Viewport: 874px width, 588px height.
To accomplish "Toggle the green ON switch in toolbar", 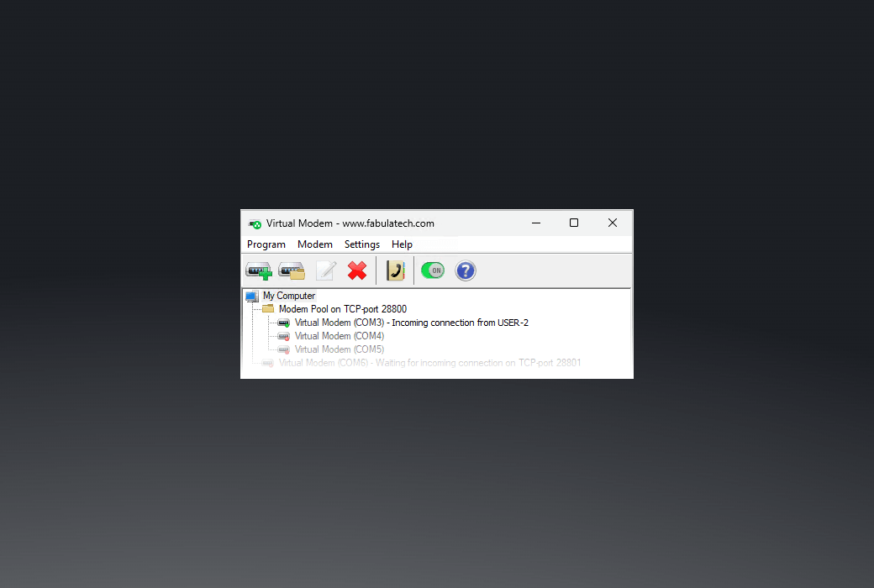I will (x=432, y=270).
